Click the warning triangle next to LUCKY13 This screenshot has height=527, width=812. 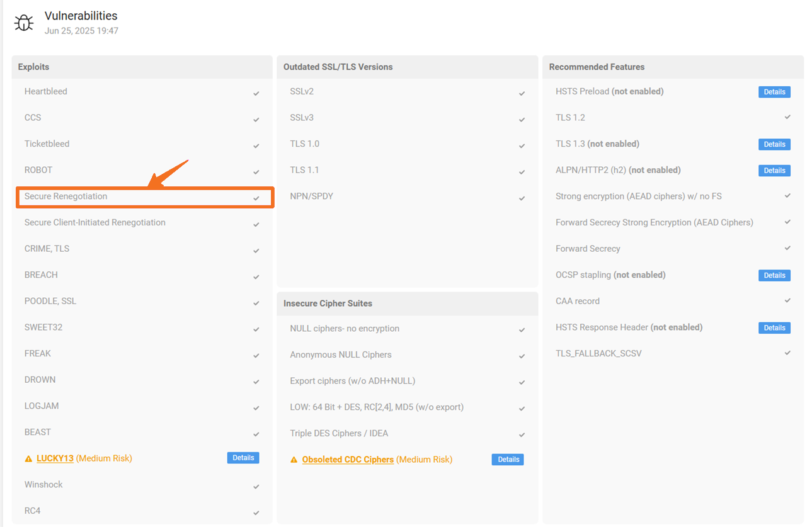(28, 459)
